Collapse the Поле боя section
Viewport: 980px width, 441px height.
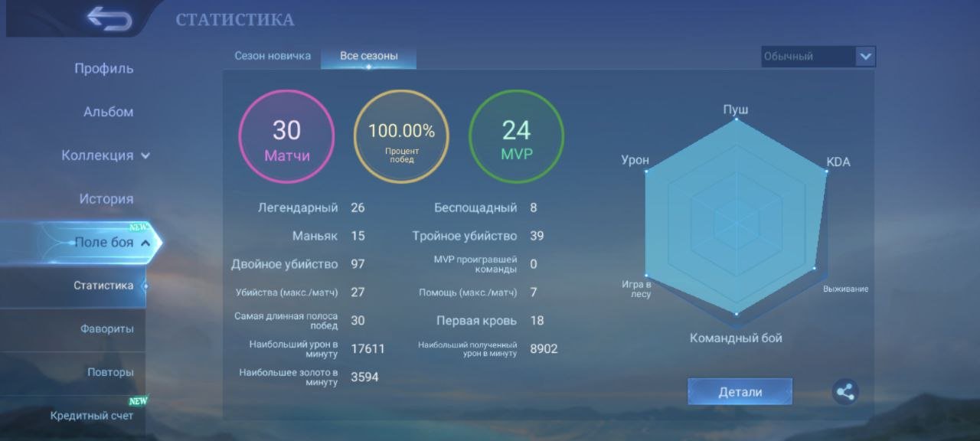(145, 243)
